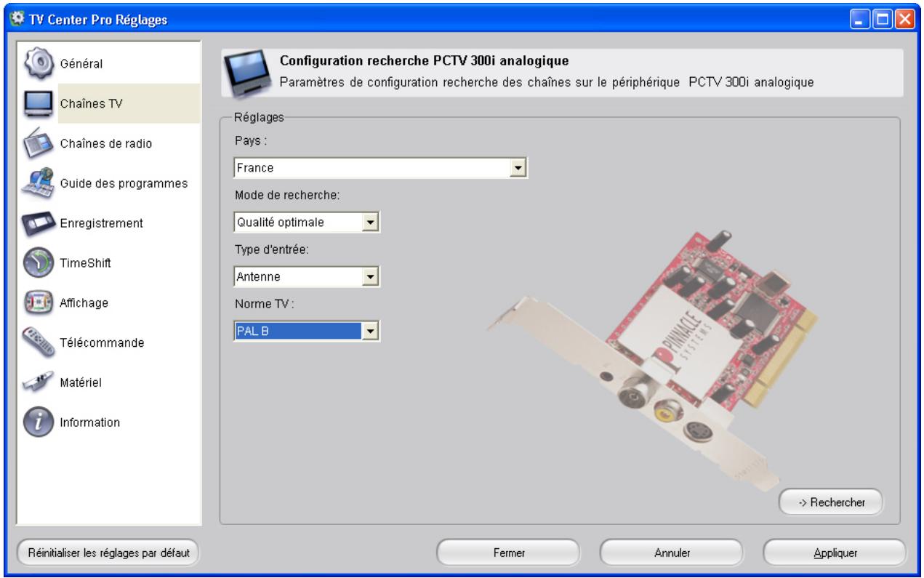This screenshot has width=924, height=578.
Task: Apply settings with Appliquer button
Action: (835, 553)
